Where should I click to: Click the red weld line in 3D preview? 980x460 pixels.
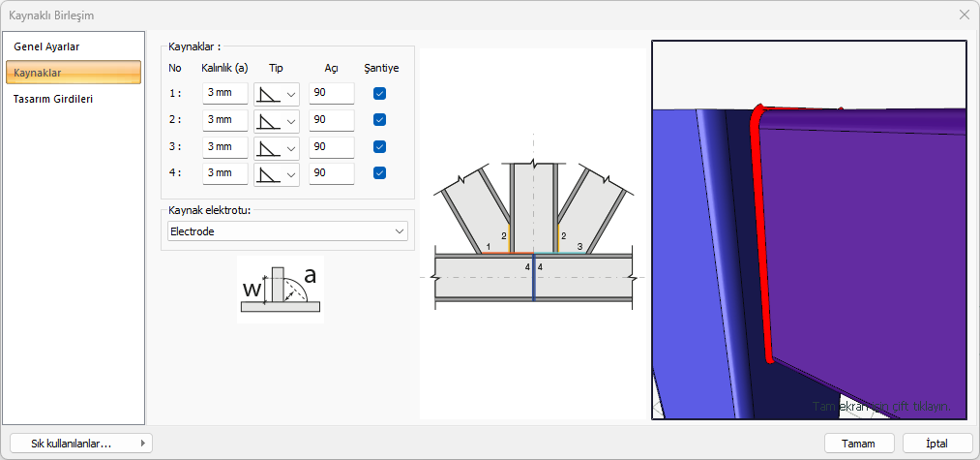pos(761,242)
